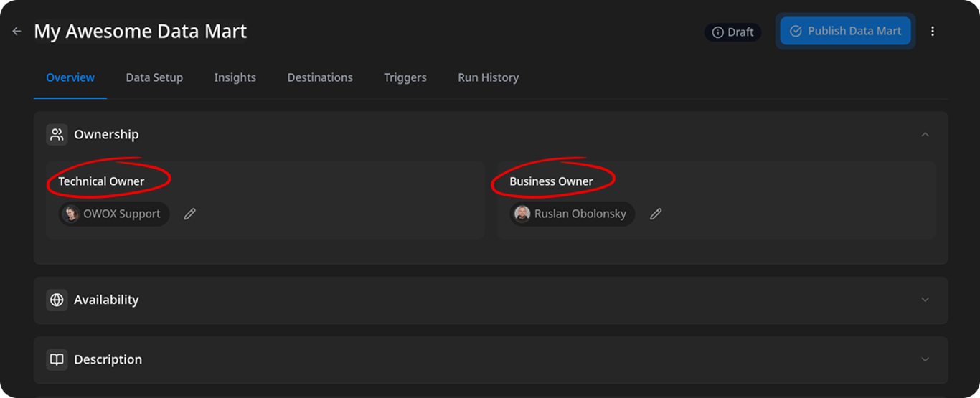The width and height of the screenshot is (980, 398).
Task: Click the Description section heading
Action: pos(108,359)
